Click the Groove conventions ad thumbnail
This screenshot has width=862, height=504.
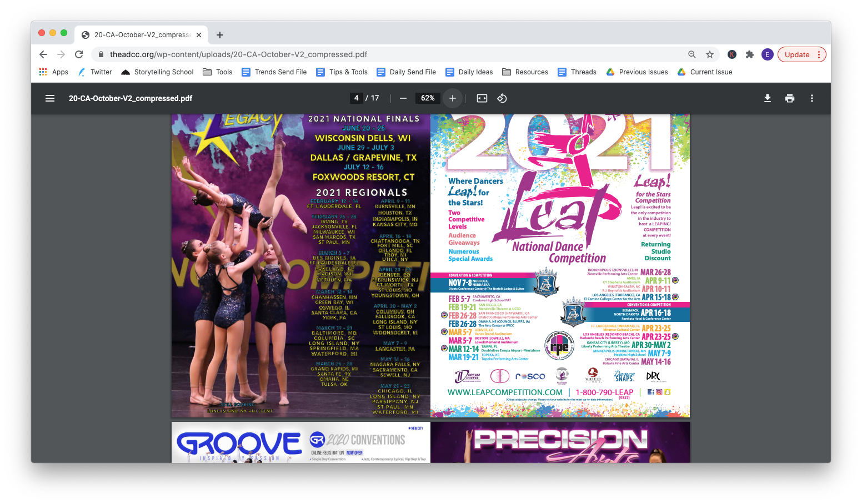point(301,442)
